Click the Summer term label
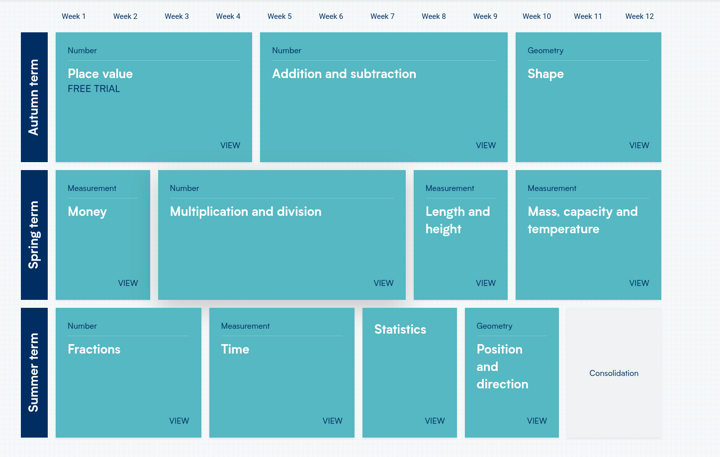This screenshot has height=457, width=720. [x=34, y=373]
